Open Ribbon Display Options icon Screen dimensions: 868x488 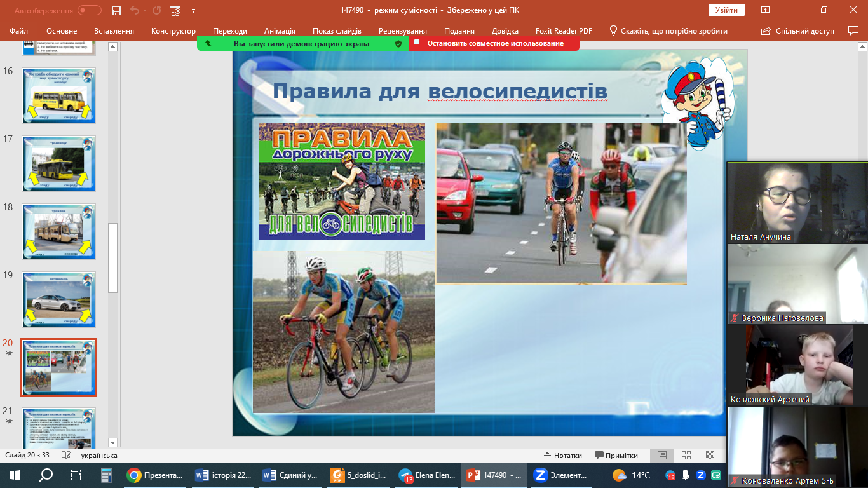click(766, 10)
